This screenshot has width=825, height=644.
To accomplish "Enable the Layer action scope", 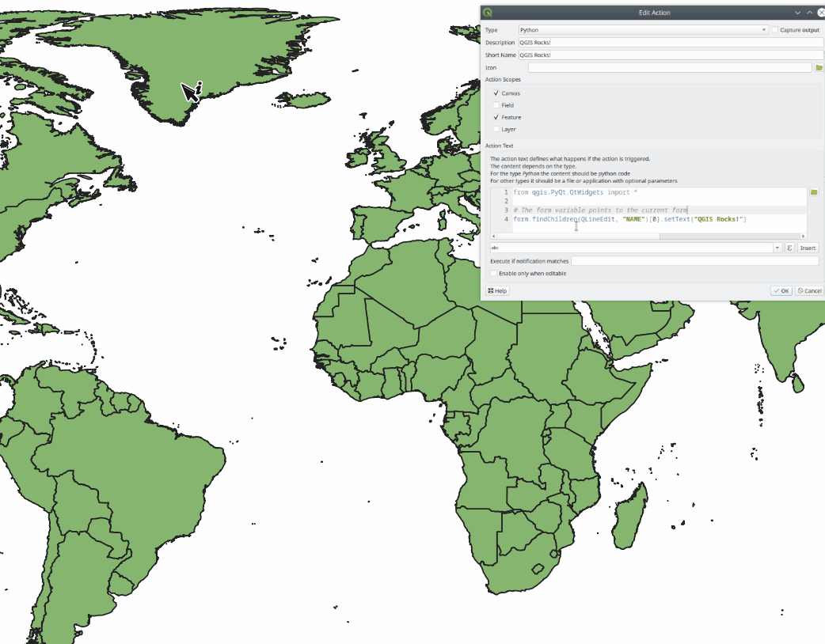I will [496, 129].
